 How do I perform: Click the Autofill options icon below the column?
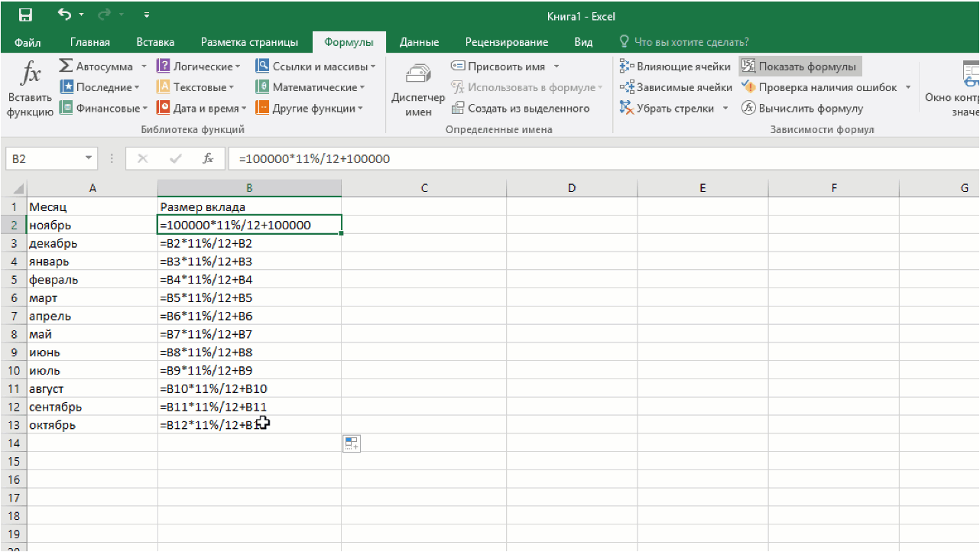coord(351,443)
